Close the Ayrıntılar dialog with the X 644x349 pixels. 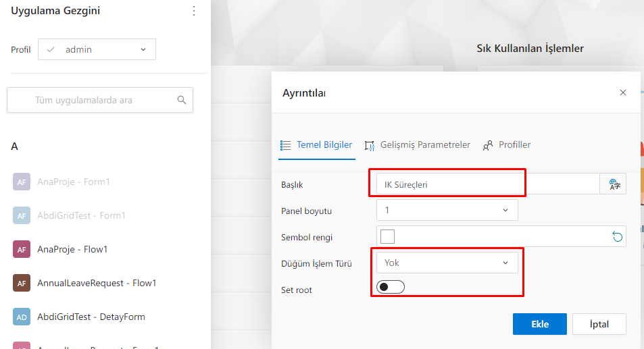[x=622, y=93]
